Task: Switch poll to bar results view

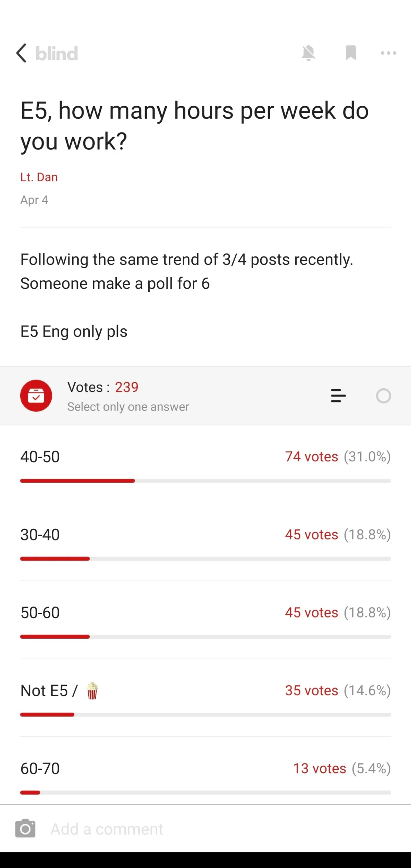Action: pyautogui.click(x=338, y=396)
